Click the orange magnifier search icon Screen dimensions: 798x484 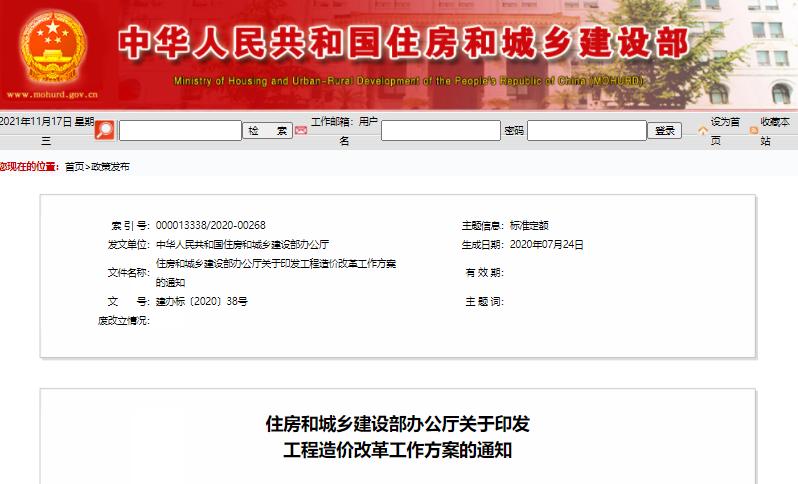click(x=104, y=130)
